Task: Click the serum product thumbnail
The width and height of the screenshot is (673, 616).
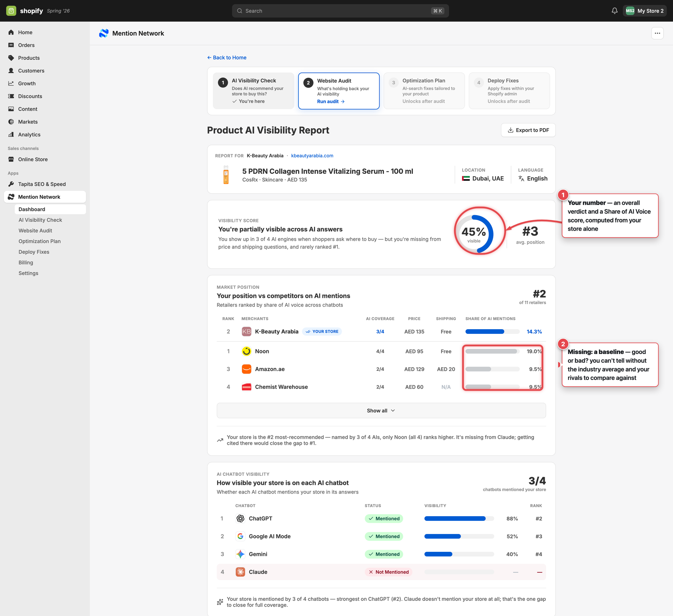Action: (x=226, y=175)
